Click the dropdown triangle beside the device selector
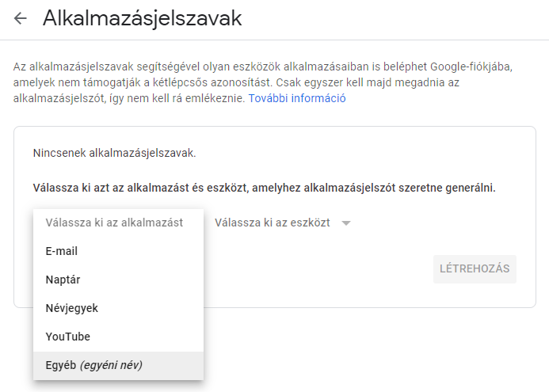 coord(345,223)
